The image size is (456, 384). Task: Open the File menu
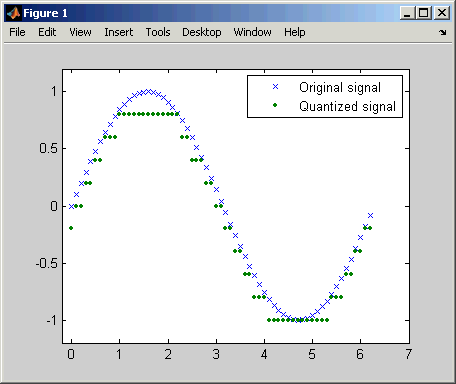(x=17, y=32)
